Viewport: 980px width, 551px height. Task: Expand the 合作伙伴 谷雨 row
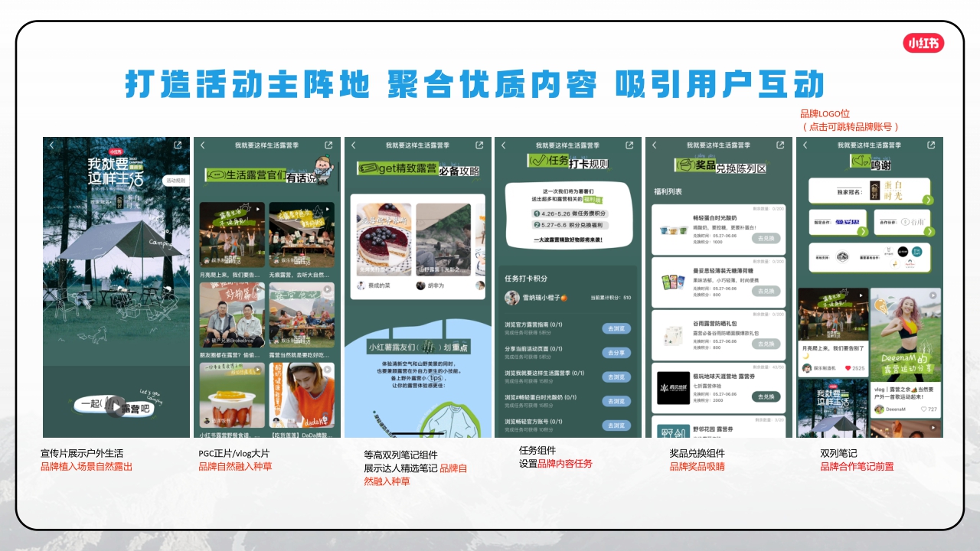(x=929, y=232)
